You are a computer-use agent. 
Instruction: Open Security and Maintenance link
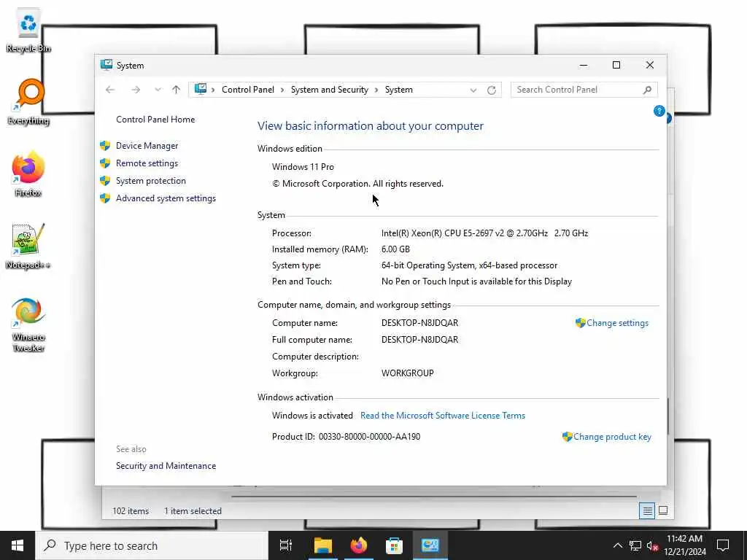pyautogui.click(x=166, y=466)
